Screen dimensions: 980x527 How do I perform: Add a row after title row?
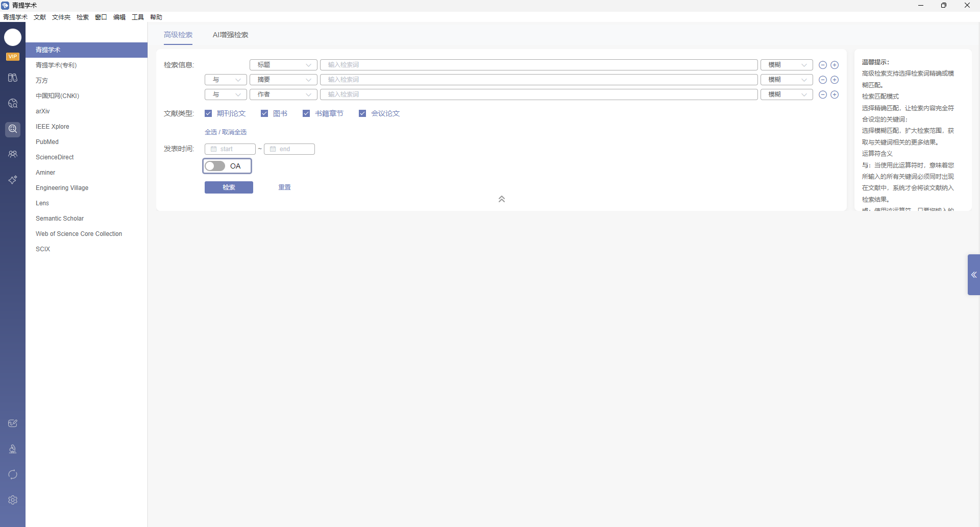tap(835, 65)
